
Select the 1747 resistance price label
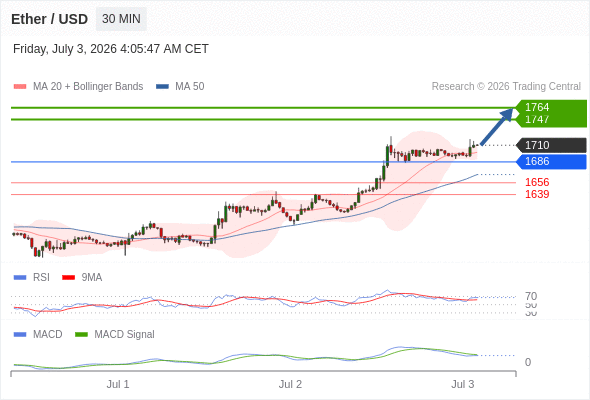[x=537, y=119]
